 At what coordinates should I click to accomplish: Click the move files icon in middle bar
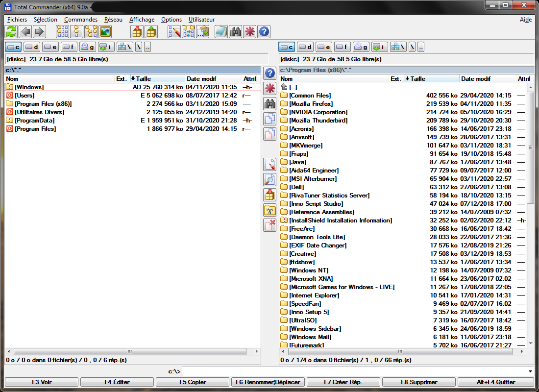tap(270, 134)
